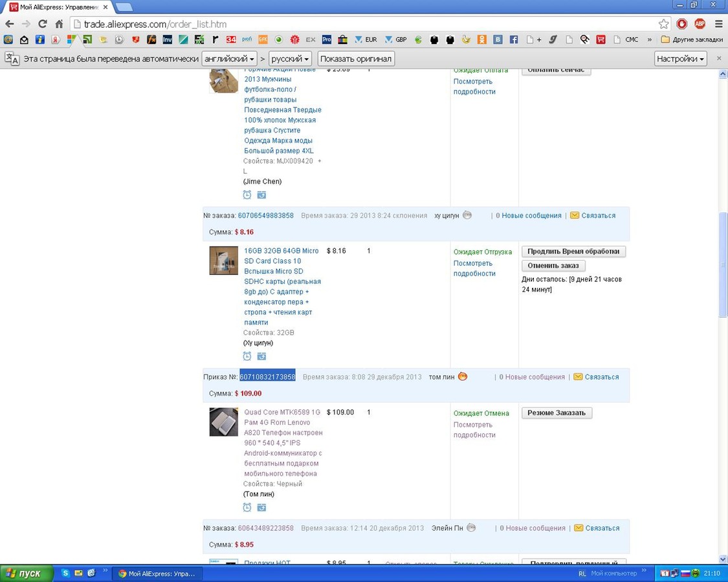
Task: Click the Резюме Заказать button
Action: click(x=557, y=413)
